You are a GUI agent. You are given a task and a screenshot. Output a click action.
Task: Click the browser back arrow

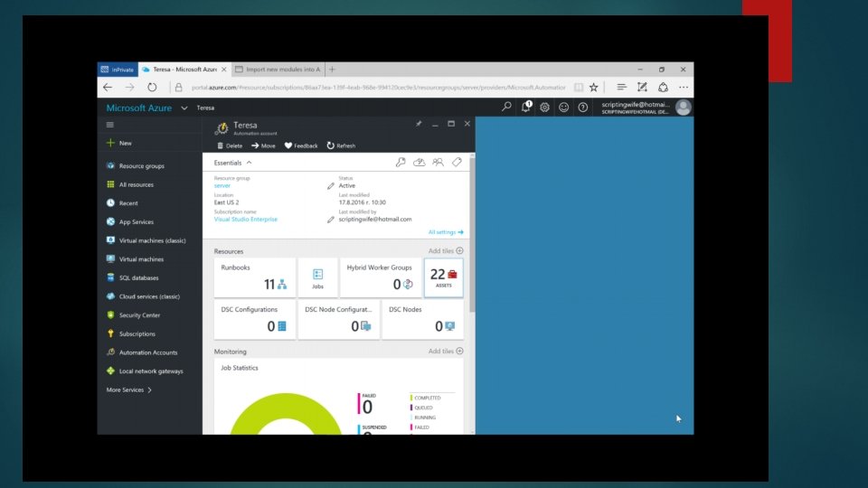click(108, 88)
